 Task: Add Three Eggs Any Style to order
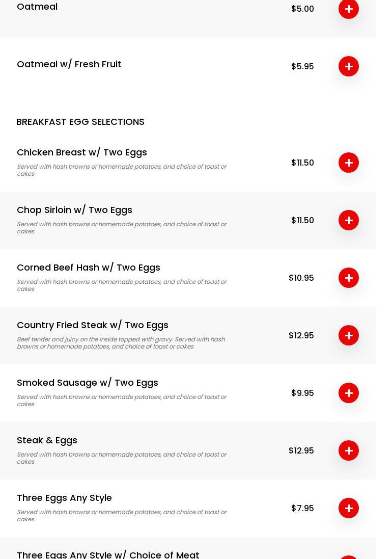(349, 508)
